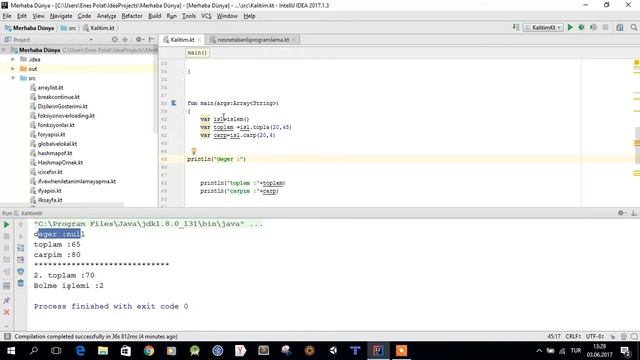640x360 pixels.
Task: Click the disabled stop square in the top toolbar
Action: pyautogui.click(x=605, y=27)
